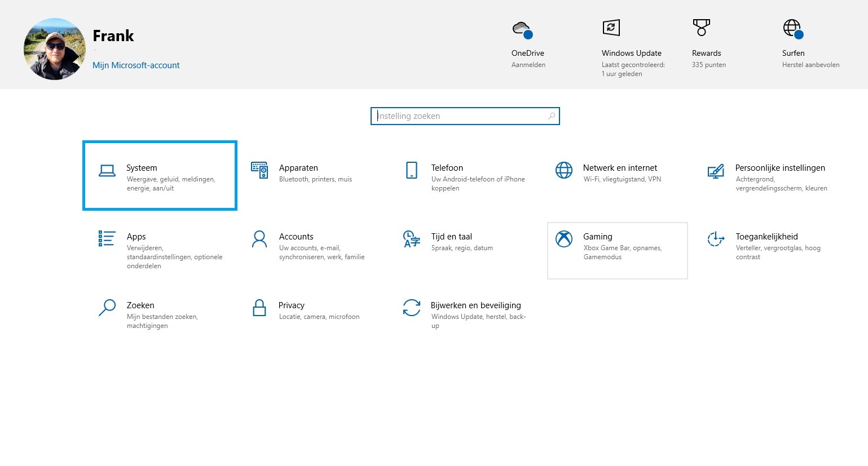Click the Apps category title
The image size is (868, 466).
[136, 237]
